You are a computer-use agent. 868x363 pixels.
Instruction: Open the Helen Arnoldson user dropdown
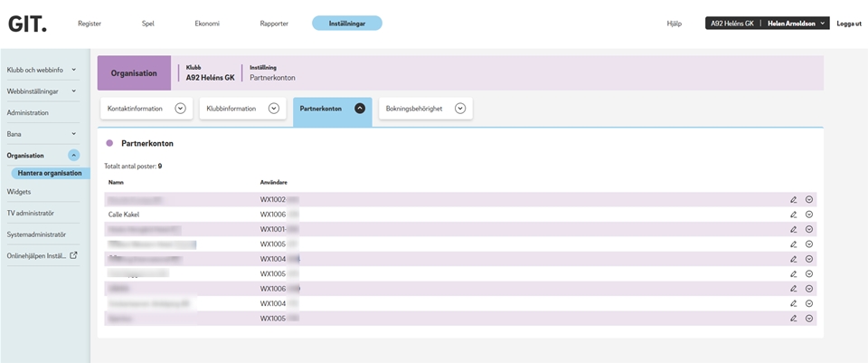tap(797, 24)
